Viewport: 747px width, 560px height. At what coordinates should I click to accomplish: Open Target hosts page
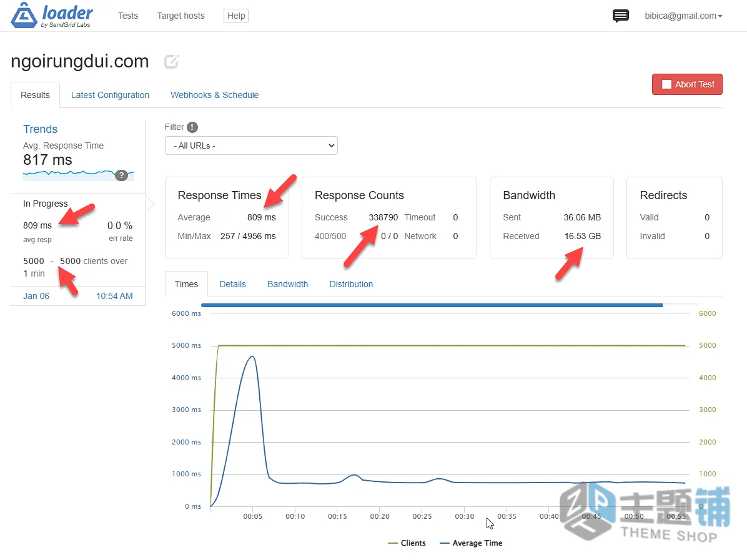click(x=181, y=16)
